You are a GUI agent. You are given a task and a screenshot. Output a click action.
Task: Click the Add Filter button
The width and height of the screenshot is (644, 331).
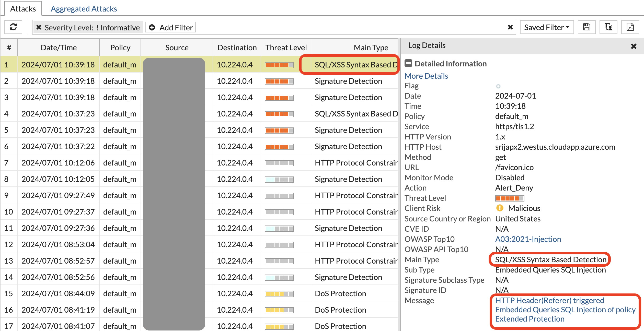171,27
